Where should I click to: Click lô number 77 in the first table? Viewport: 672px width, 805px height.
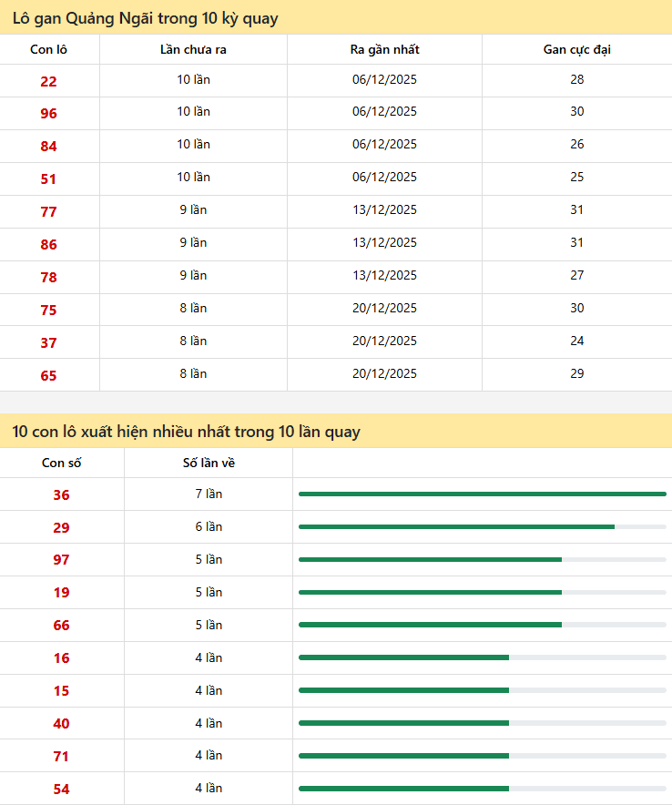click(x=48, y=212)
